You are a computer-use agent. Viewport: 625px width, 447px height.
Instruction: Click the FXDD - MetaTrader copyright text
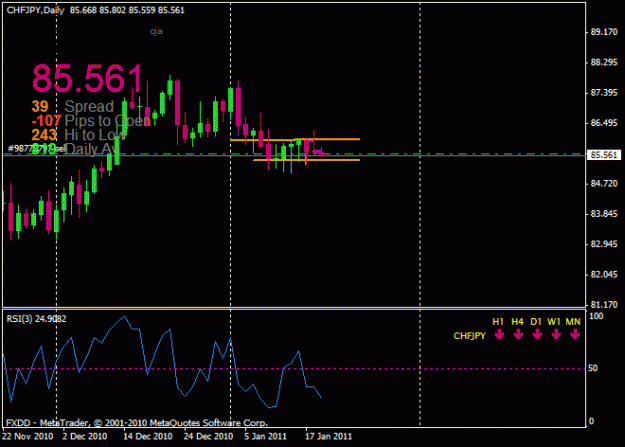[137, 423]
